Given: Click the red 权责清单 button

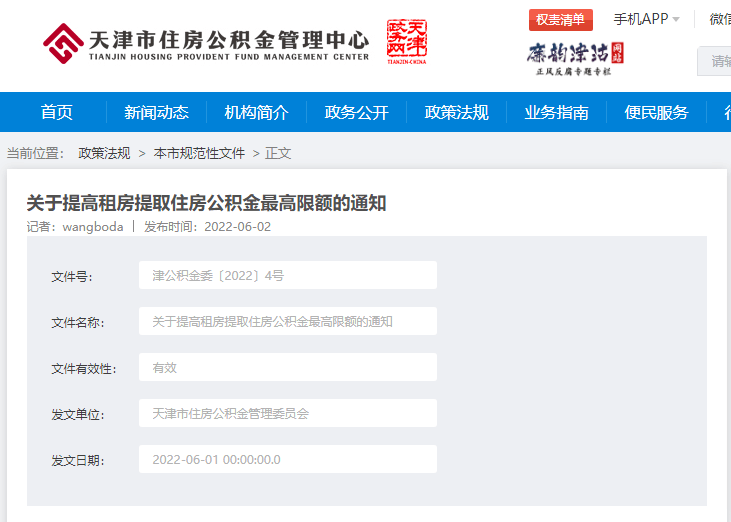Looking at the screenshot, I should (x=560, y=20).
